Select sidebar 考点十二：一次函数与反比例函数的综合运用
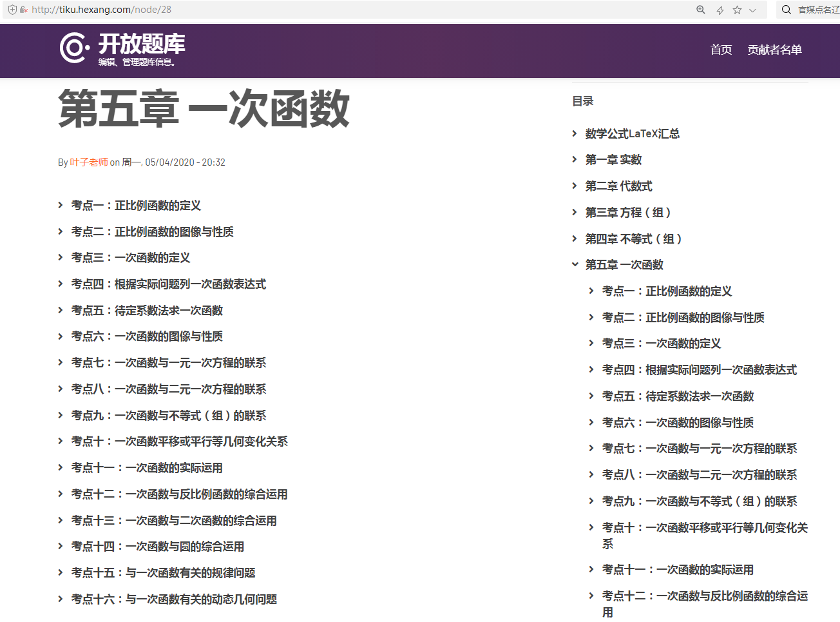The width and height of the screenshot is (840, 622). (x=705, y=604)
